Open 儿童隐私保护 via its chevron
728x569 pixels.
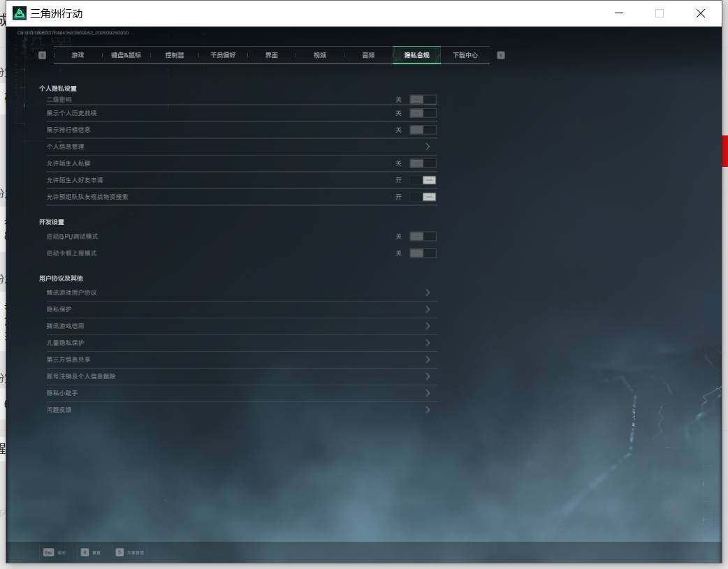tap(428, 343)
